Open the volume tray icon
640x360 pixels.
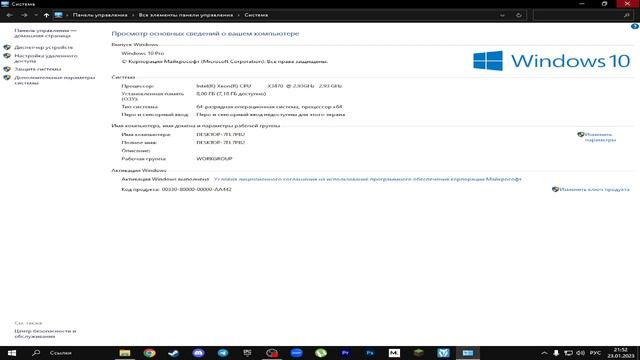[580, 353]
